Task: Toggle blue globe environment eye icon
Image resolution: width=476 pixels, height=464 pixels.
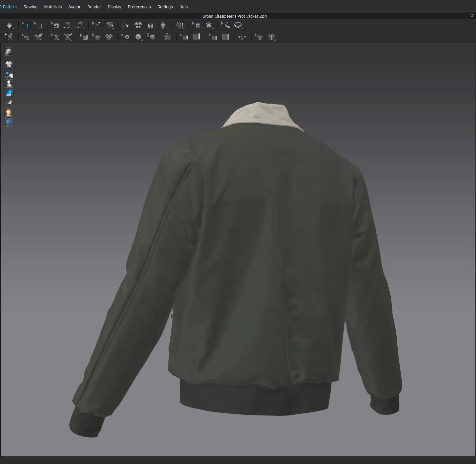Action: tap(9, 123)
